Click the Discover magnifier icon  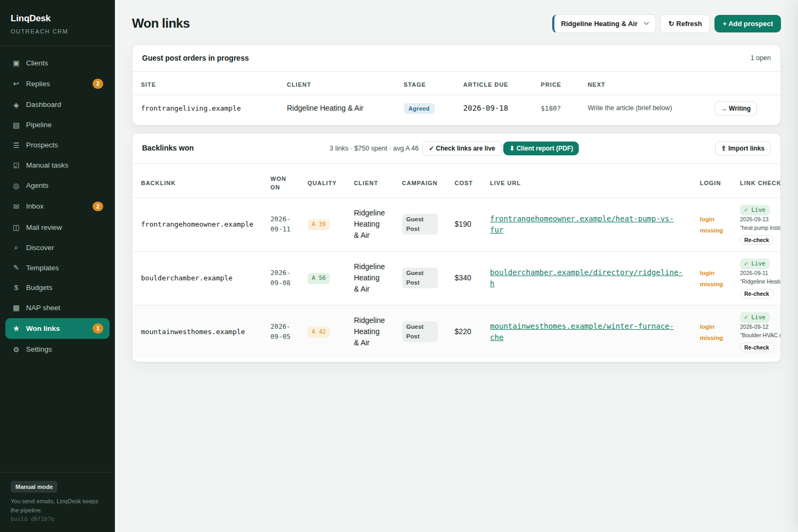(x=16, y=248)
